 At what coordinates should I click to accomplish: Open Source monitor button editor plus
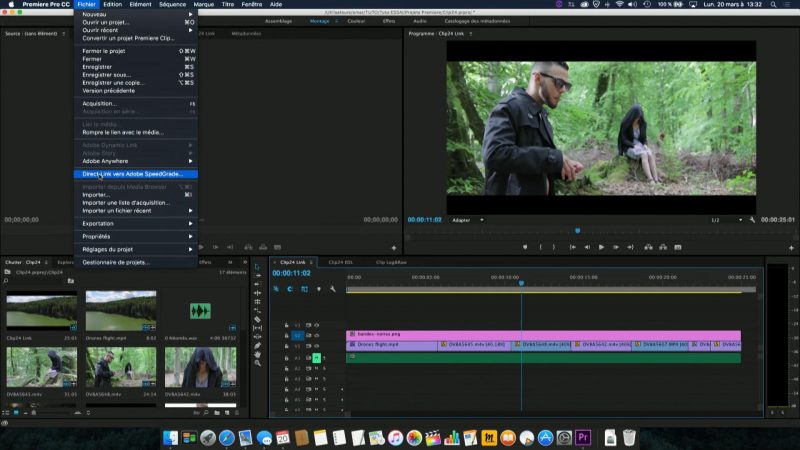[394, 248]
